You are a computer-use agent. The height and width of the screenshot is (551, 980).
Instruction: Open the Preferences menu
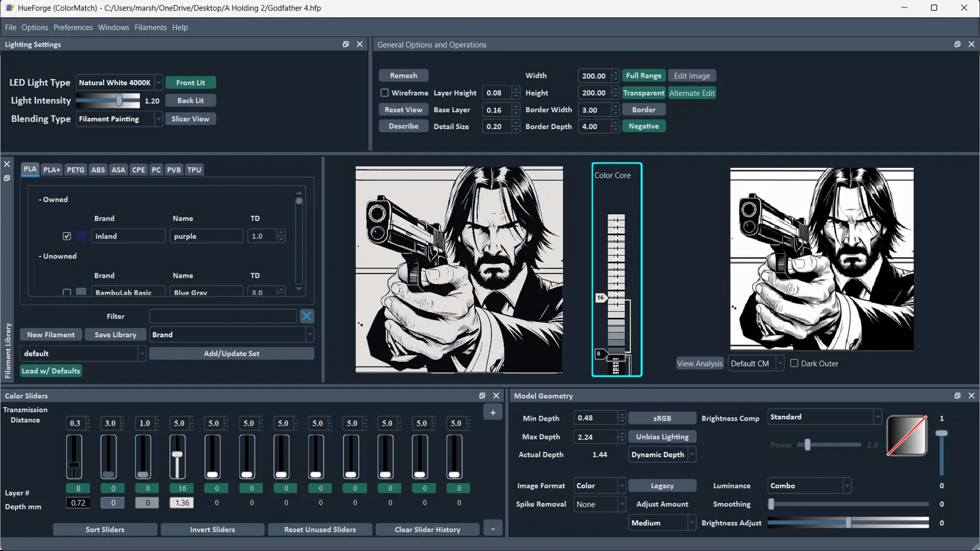coord(73,28)
